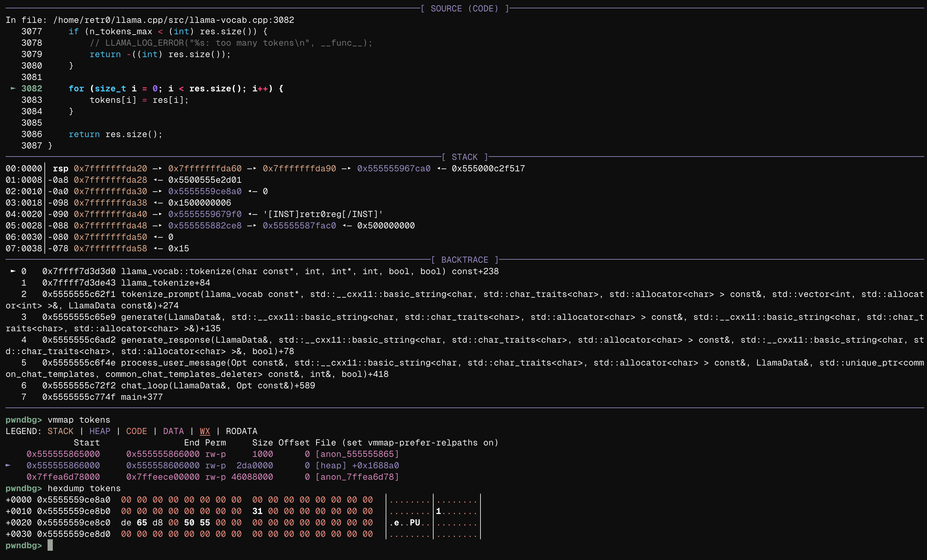927x560 pixels.
Task: Click the HEAP legend label
Action: tap(100, 431)
